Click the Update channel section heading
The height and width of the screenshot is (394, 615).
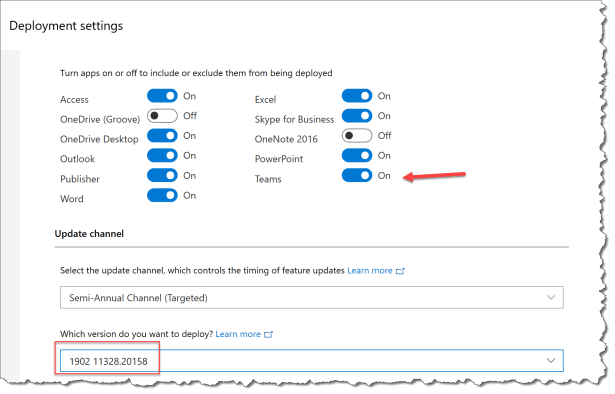pos(89,234)
